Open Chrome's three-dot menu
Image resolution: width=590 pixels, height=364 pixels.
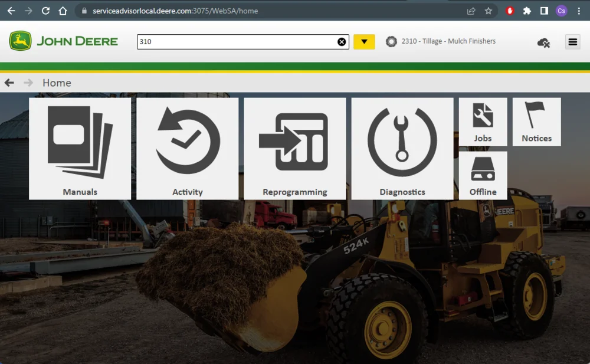(x=579, y=11)
